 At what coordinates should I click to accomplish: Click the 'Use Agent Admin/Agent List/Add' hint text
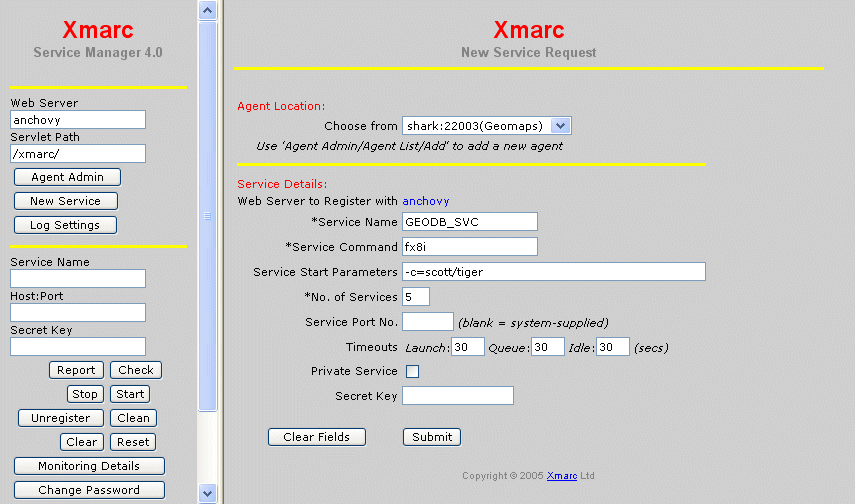tap(409, 146)
